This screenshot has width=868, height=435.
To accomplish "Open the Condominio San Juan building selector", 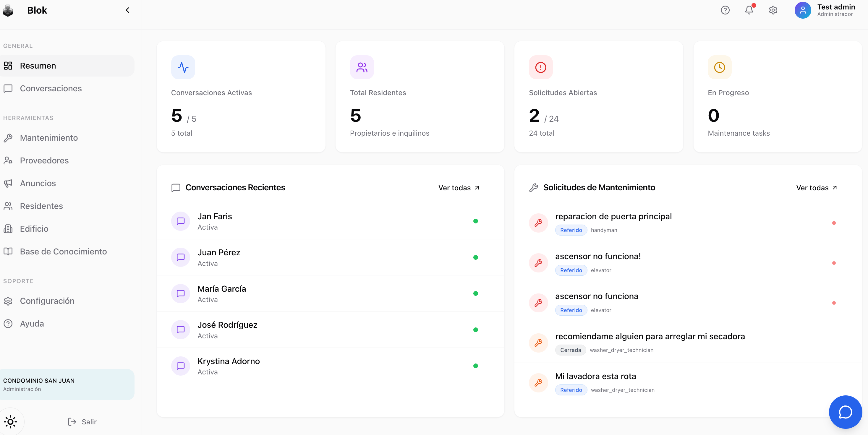I will tap(67, 384).
